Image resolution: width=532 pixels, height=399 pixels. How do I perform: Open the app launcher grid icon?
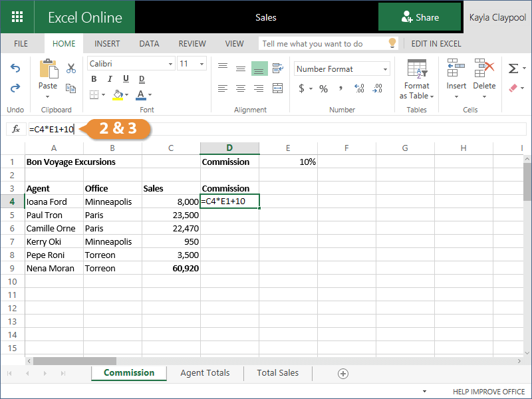pos(18,17)
